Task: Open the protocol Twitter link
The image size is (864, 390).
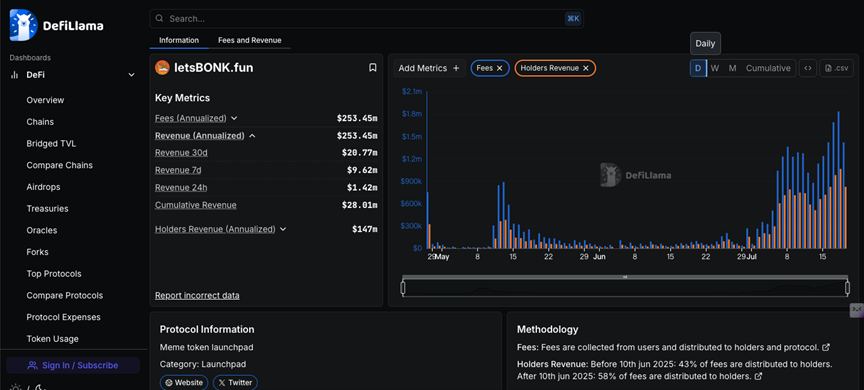Action: click(x=235, y=382)
